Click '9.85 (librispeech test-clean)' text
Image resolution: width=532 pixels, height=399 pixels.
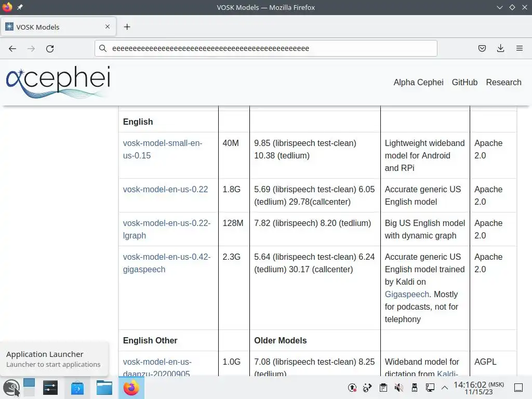305,143
